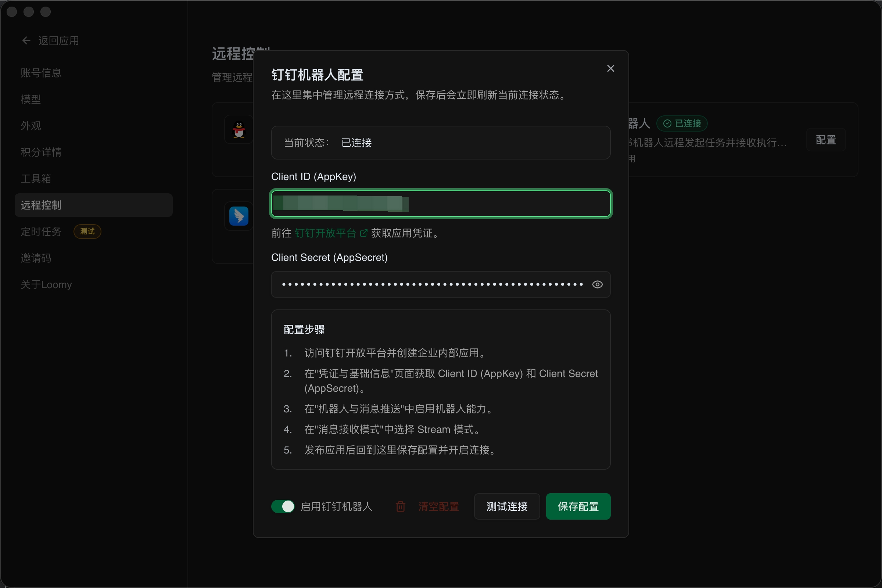Close the 钉钉机器人配置 dialog
This screenshot has height=588, width=882.
(x=610, y=68)
